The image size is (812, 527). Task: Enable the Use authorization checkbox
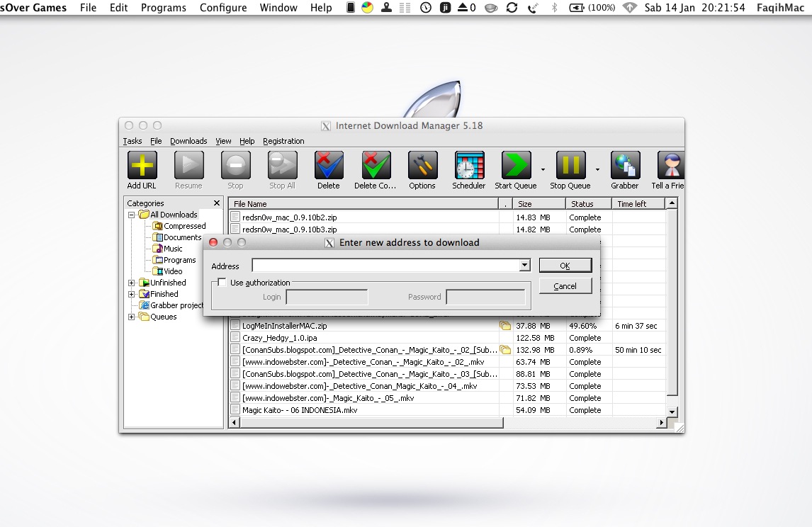(x=222, y=282)
